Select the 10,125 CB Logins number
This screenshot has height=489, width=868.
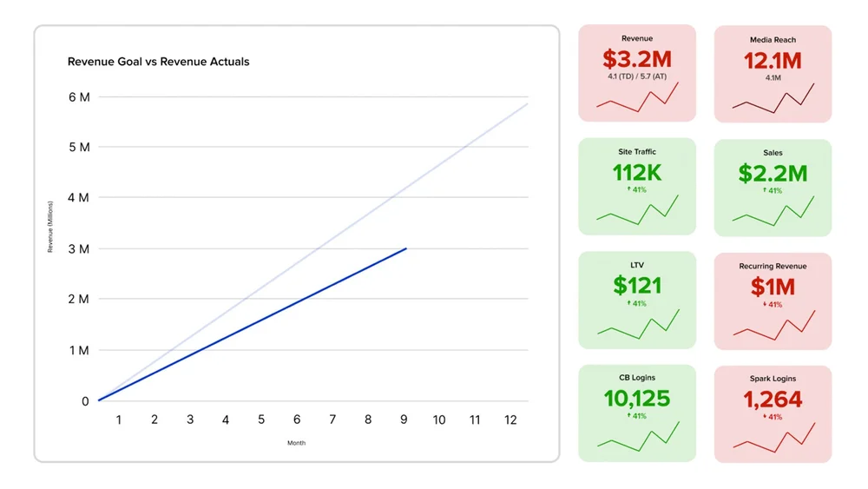coord(637,399)
